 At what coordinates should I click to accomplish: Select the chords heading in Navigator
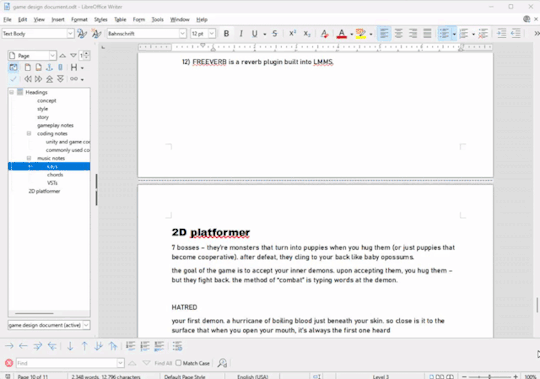point(55,175)
